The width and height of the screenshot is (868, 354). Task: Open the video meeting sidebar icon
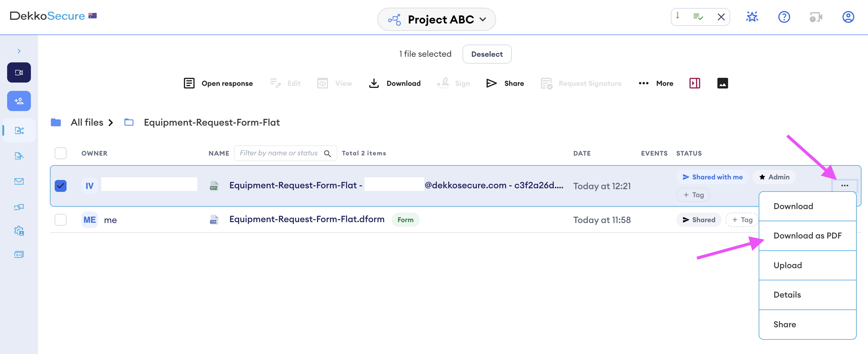19,72
